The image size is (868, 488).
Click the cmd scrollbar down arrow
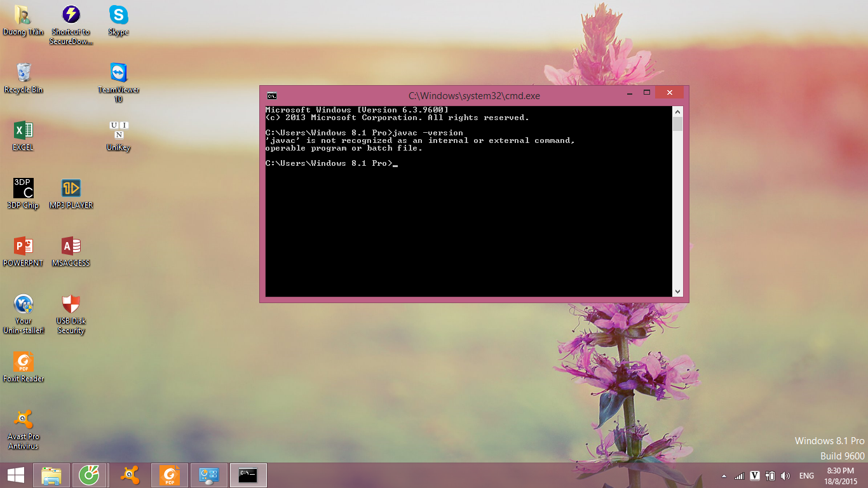tap(677, 292)
